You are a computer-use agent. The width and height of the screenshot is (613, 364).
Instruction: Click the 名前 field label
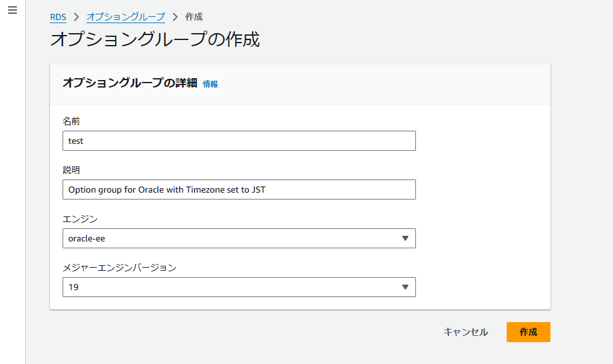pos(71,121)
